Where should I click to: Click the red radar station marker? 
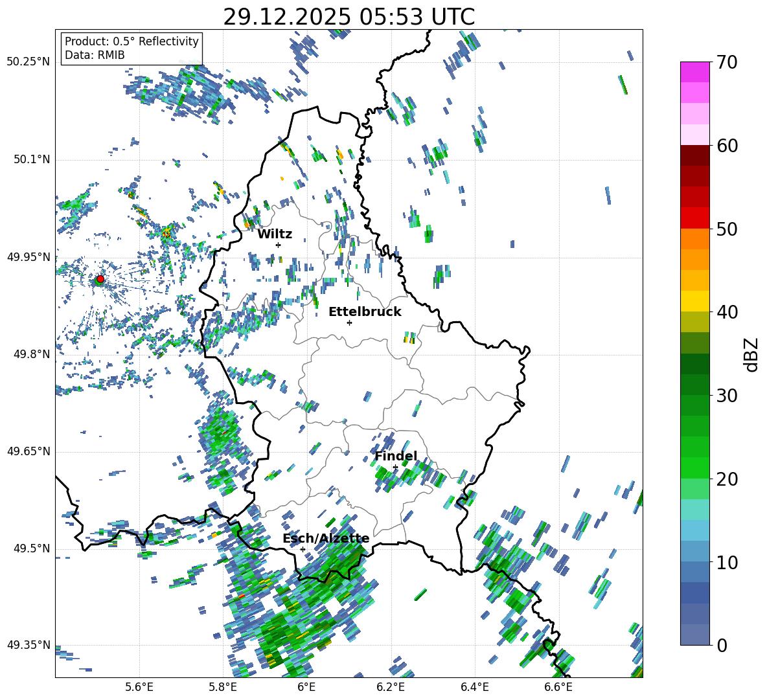100,279
